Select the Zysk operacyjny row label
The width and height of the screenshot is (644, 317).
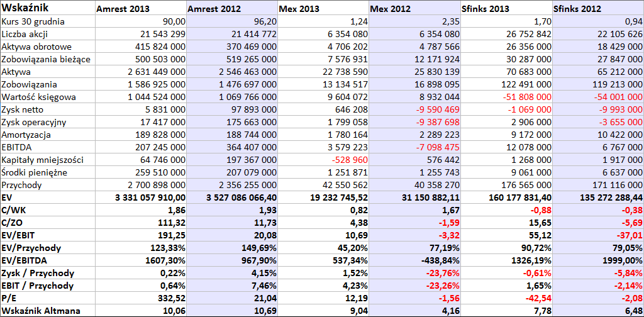[48, 122]
